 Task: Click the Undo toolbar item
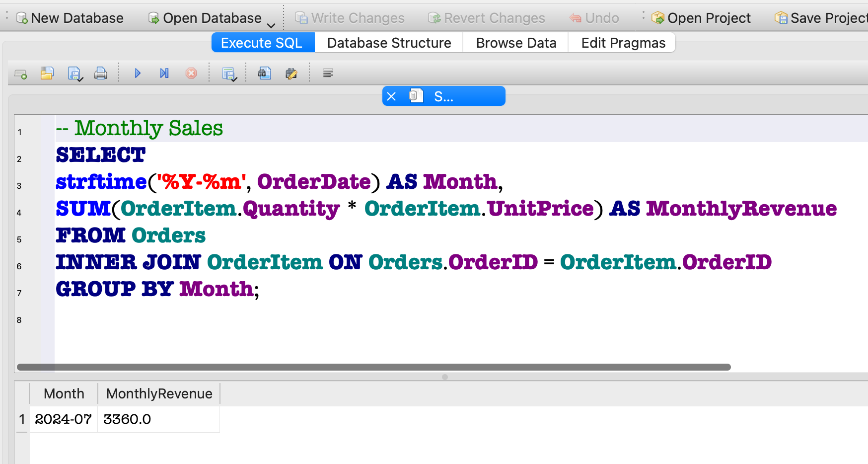pos(594,18)
